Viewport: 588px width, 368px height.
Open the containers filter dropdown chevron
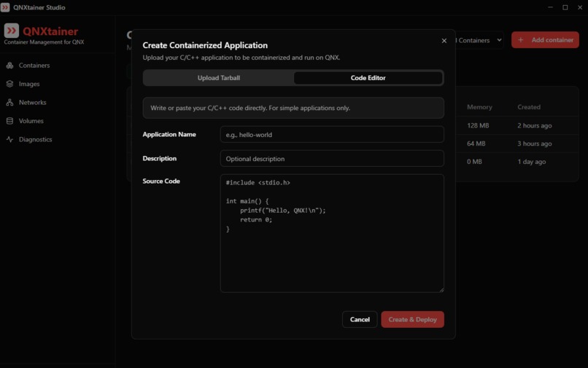click(x=499, y=40)
